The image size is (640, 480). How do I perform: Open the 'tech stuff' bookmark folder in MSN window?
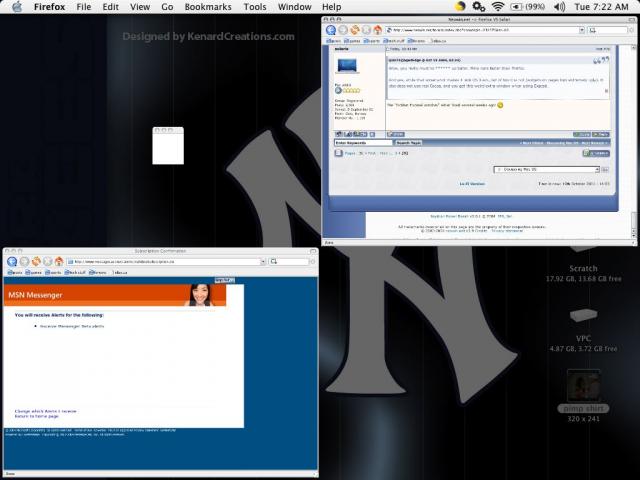click(x=75, y=272)
